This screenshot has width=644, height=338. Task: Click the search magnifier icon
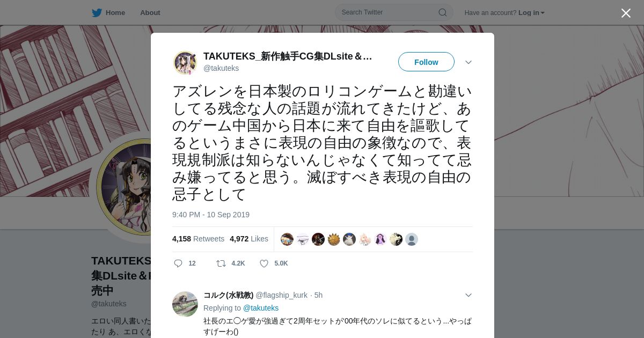(x=442, y=12)
